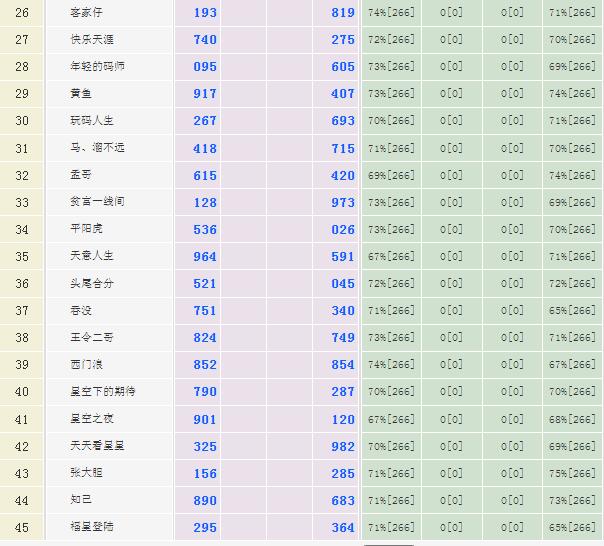Open the 玩码人生 entry

click(92, 120)
